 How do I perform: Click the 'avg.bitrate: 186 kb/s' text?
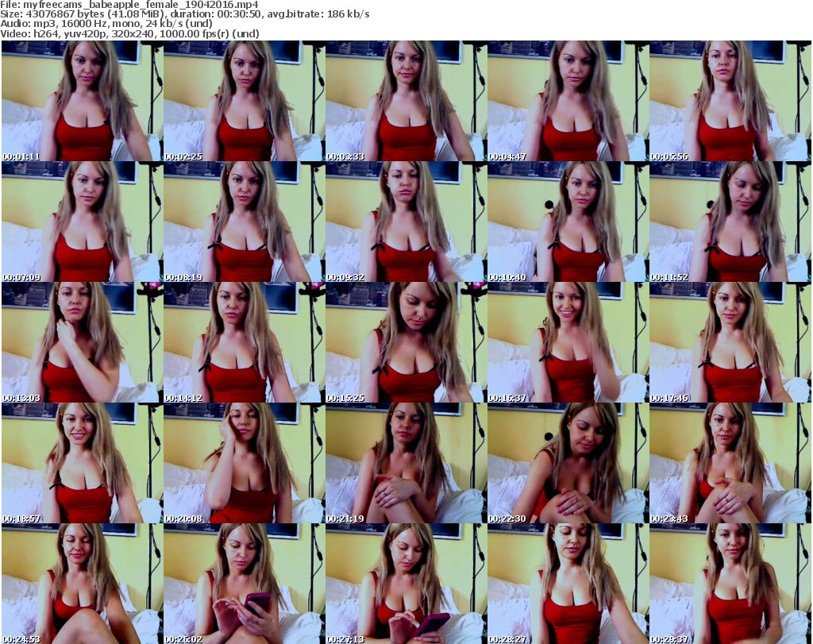pos(318,14)
